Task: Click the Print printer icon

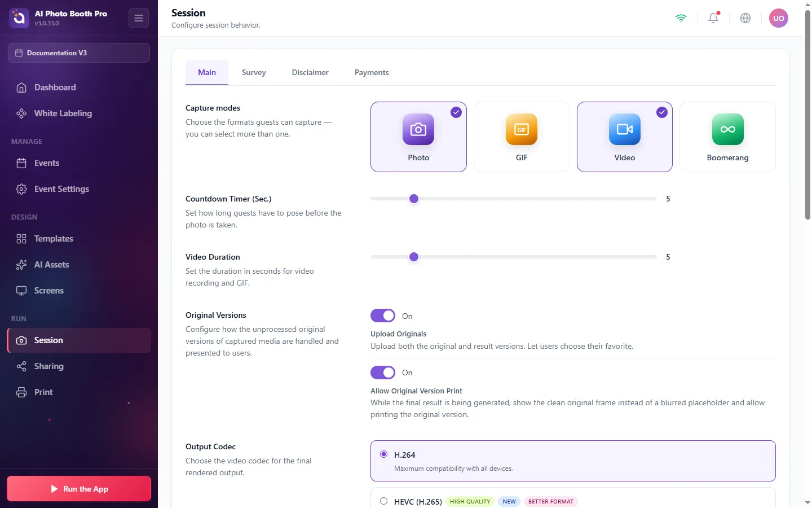Action: 21,392
